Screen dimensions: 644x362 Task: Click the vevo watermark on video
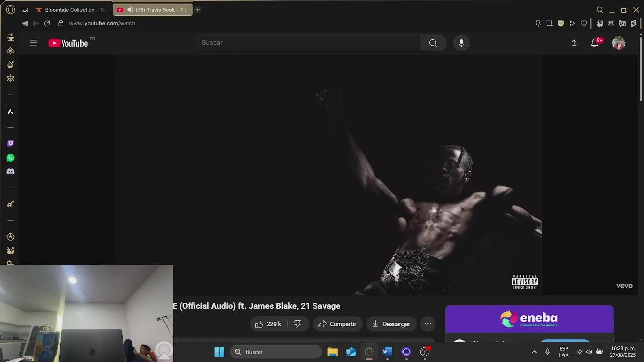click(x=624, y=286)
